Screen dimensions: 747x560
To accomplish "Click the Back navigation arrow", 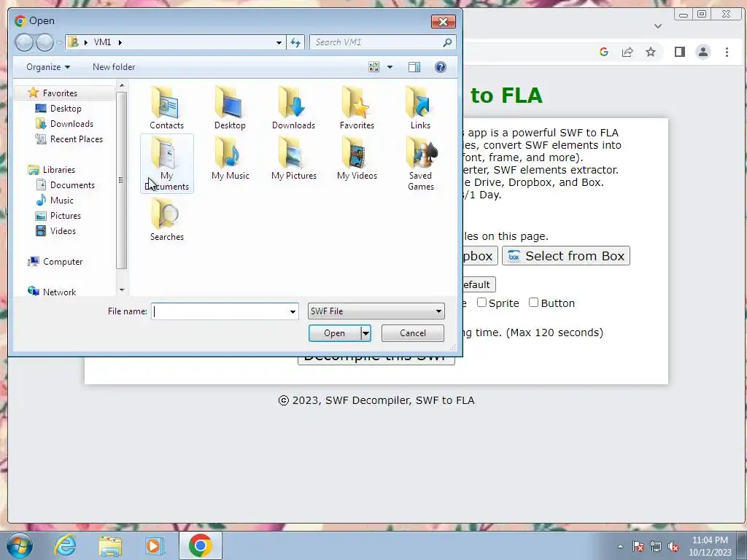I will point(24,42).
